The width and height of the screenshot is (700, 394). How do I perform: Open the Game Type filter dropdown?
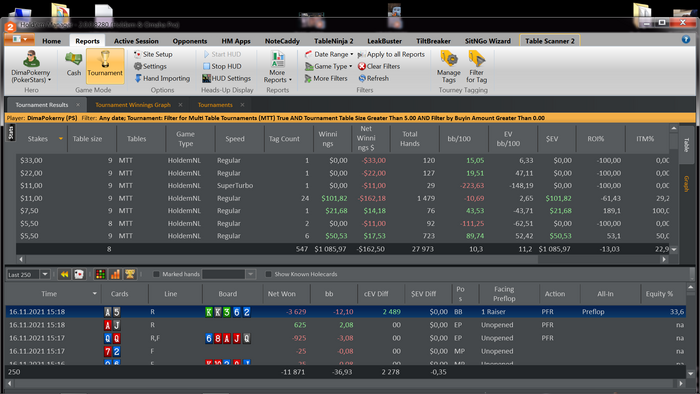pos(329,66)
